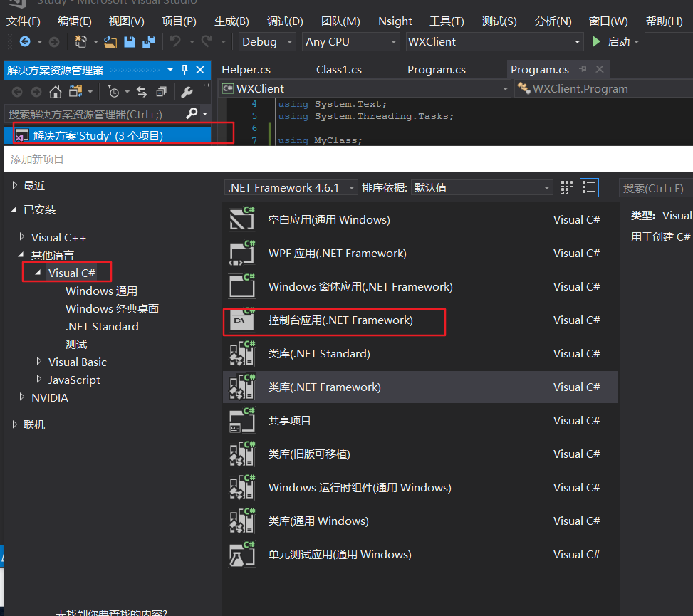This screenshot has height=616, width=693.
Task: Click the redo arrow icon
Action: click(x=207, y=41)
